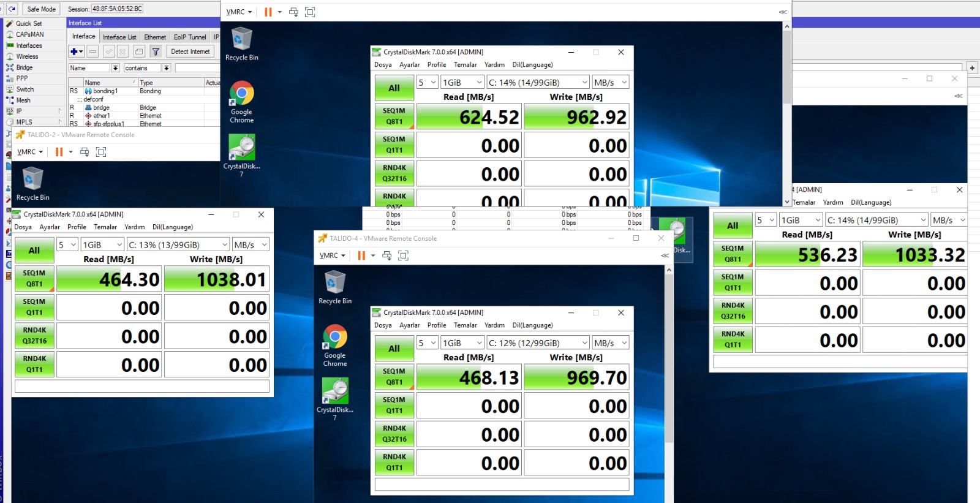Pause the VM in TALIDO-4 console
980x503 pixels.
(x=361, y=255)
